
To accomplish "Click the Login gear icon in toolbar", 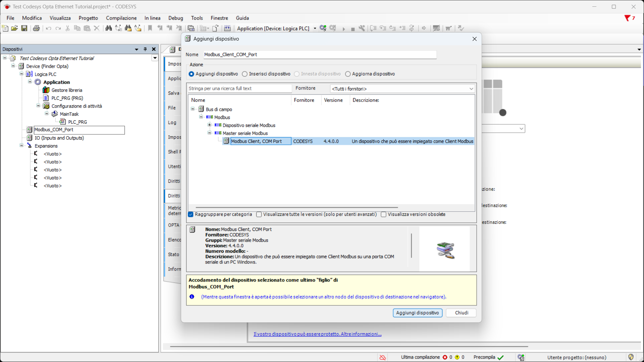I will coord(323,28).
